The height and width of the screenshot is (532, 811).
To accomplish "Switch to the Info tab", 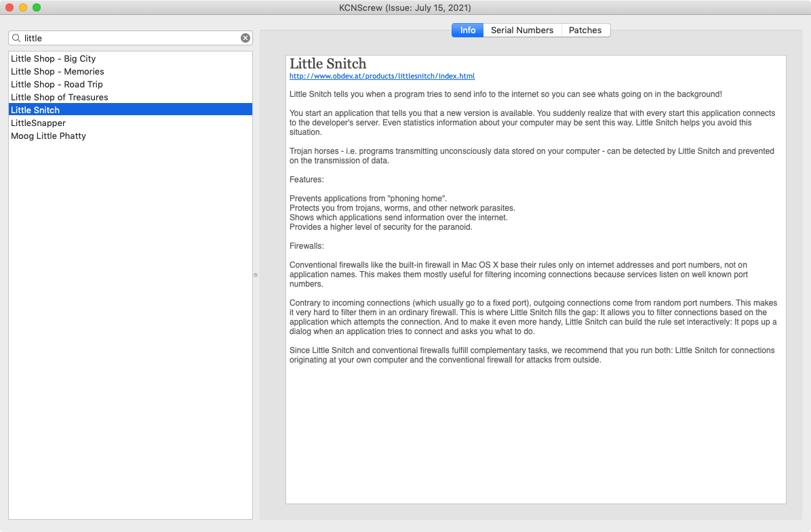I will (468, 30).
